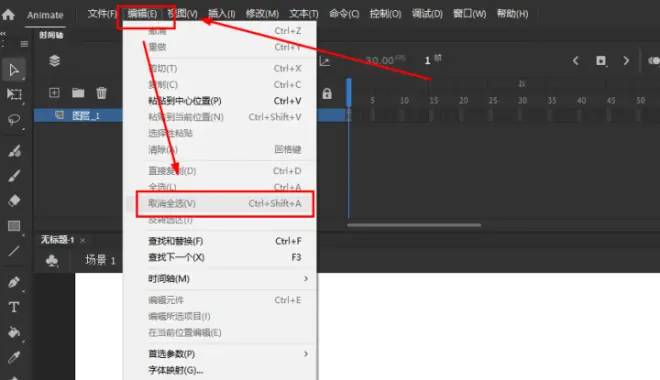Close the 无标题-1 document tab
Image resolution: width=660 pixels, height=380 pixels.
click(83, 240)
